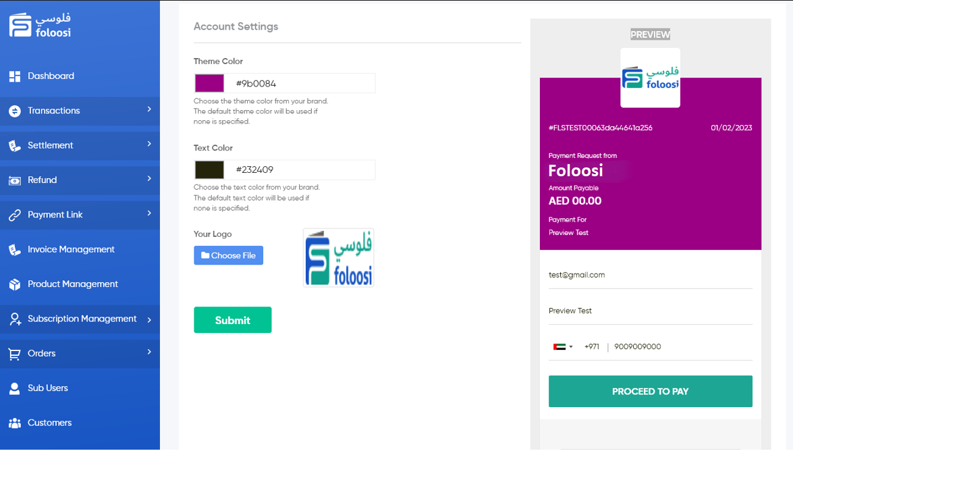This screenshot has width=980, height=501.
Task: Click the Dashboard grid icon
Action: pyautogui.click(x=14, y=76)
